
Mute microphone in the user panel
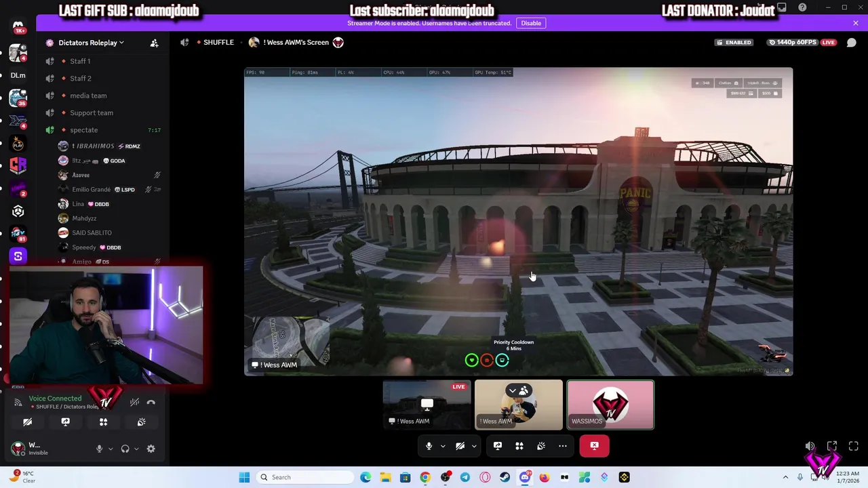[100, 449]
